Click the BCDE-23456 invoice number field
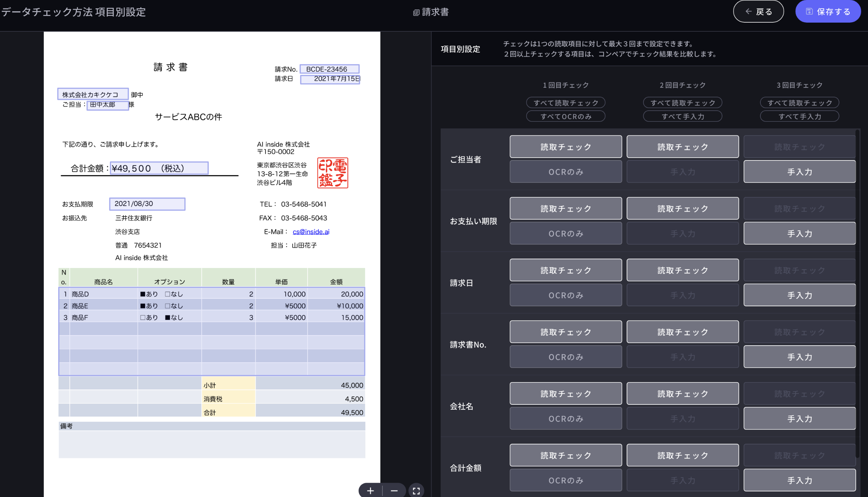Image resolution: width=868 pixels, height=497 pixels. [329, 69]
